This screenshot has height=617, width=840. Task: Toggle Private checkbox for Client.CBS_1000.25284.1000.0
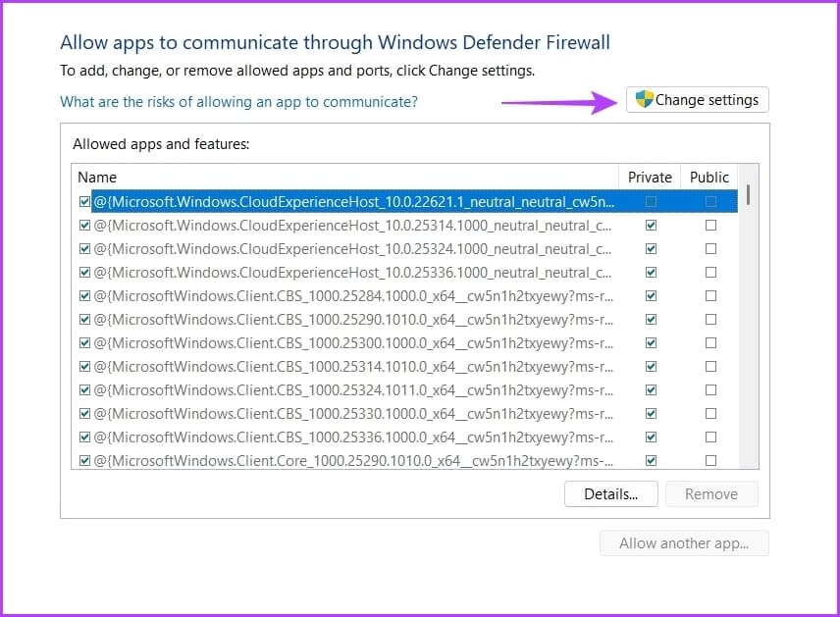[651, 295]
